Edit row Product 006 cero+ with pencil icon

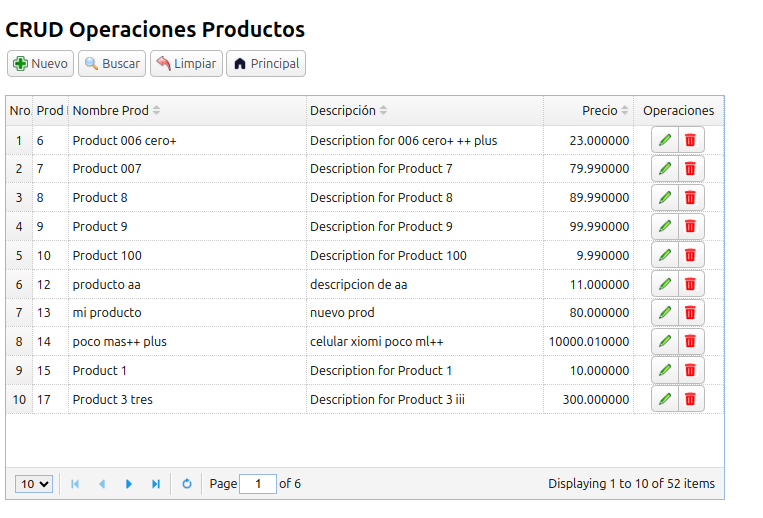[x=665, y=141]
